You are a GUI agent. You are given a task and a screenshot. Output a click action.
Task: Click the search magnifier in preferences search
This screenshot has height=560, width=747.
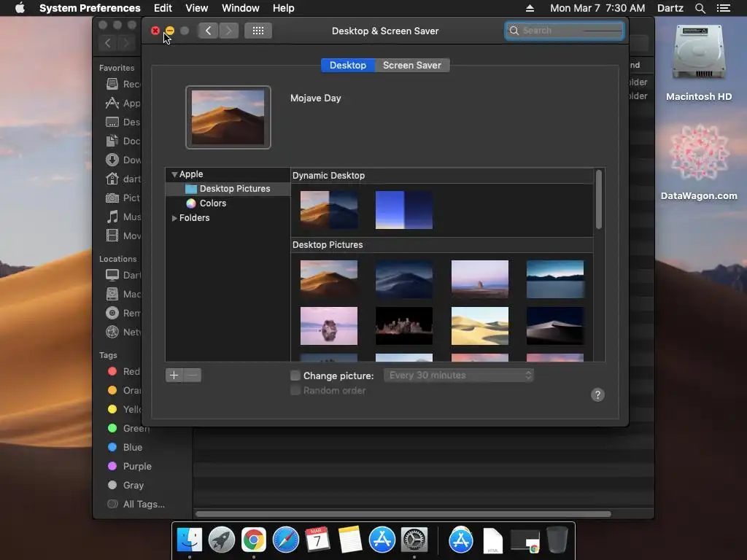[514, 31]
